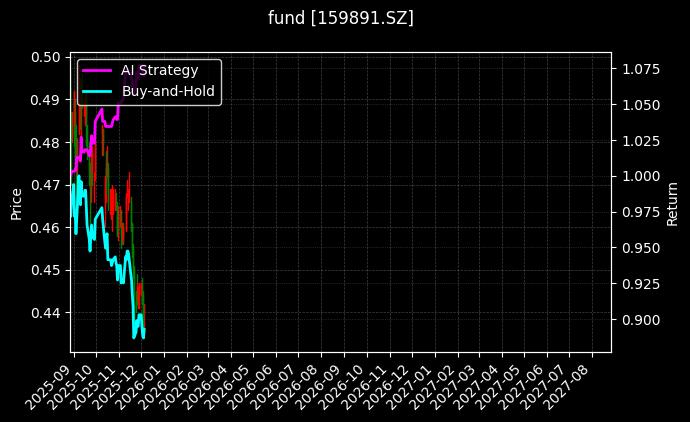Click the 1.050 return tick label
The height and width of the screenshot is (422, 690).
click(x=641, y=105)
